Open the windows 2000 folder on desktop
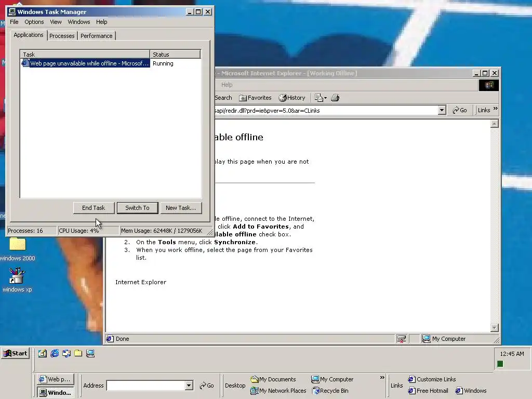The width and height of the screenshot is (532, 399). [x=17, y=249]
